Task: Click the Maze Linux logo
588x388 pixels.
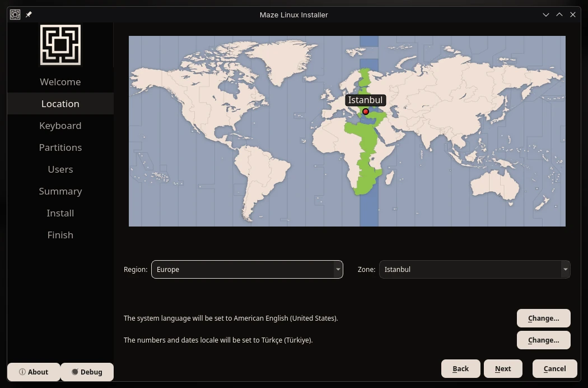Action: (60, 45)
